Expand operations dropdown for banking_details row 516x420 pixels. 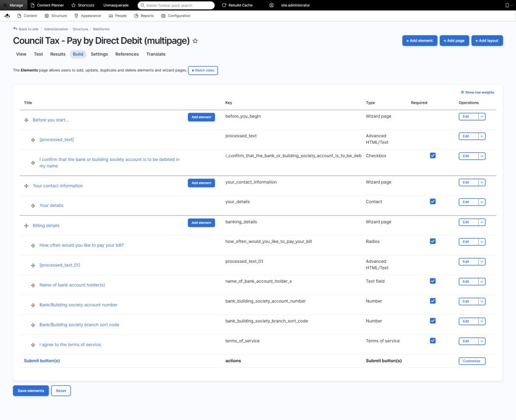[x=482, y=222]
